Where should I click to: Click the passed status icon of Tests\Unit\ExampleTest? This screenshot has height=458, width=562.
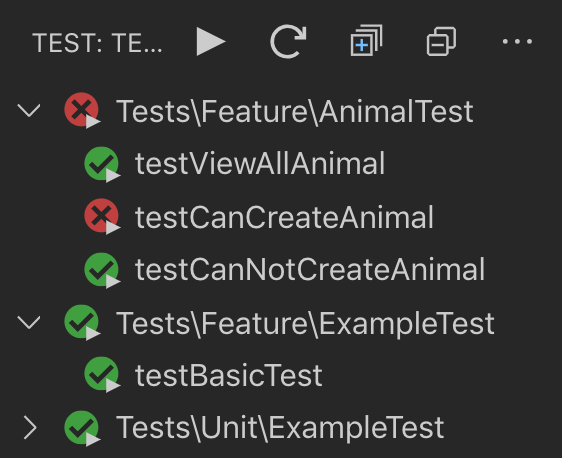(x=82, y=429)
